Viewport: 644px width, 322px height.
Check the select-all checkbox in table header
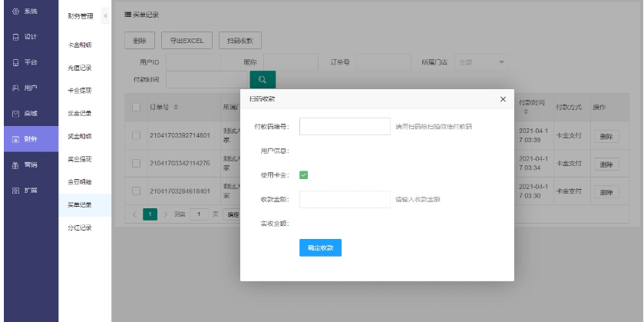pyautogui.click(x=136, y=107)
